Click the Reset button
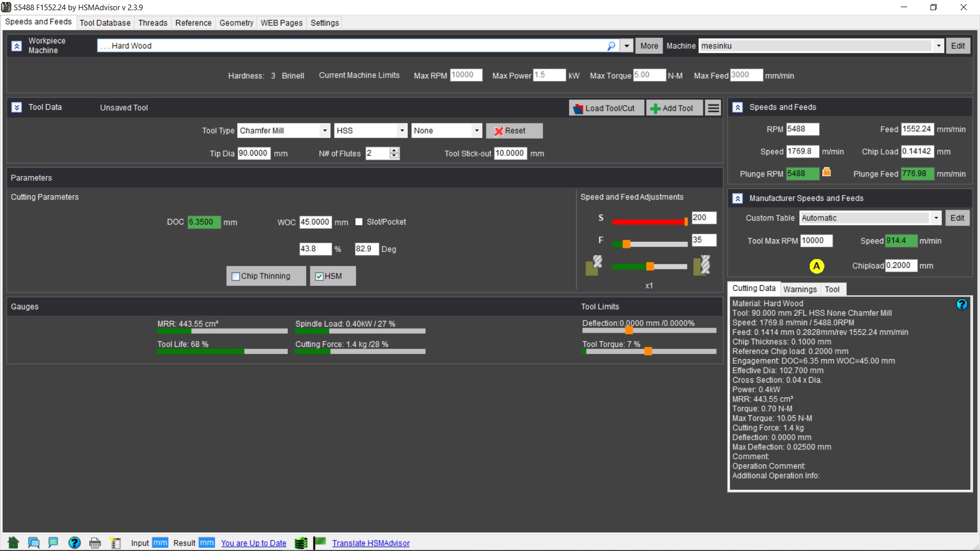 pos(514,131)
